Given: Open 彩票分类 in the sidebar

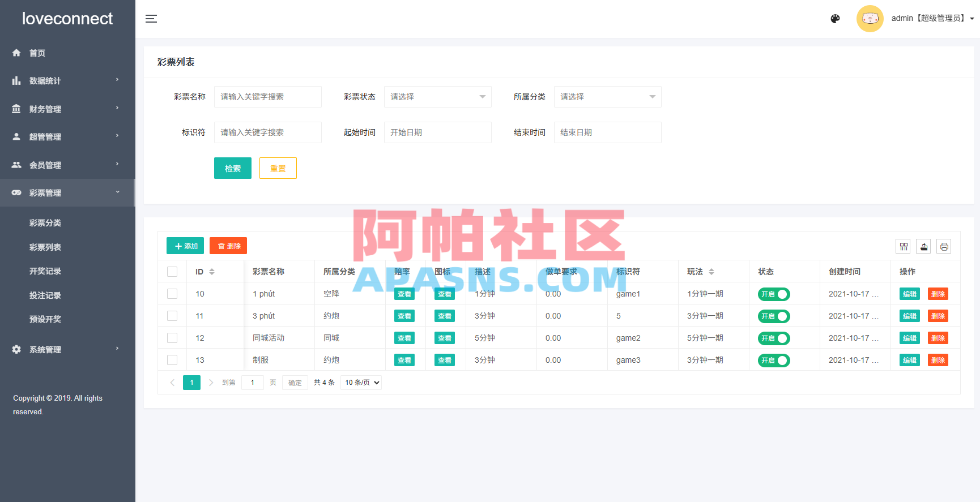Looking at the screenshot, I should (x=45, y=223).
